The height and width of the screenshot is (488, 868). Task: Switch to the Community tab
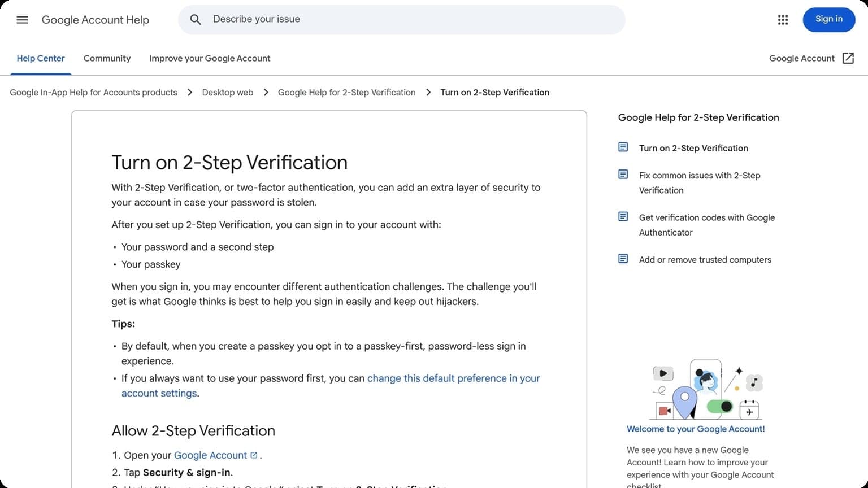(x=107, y=58)
